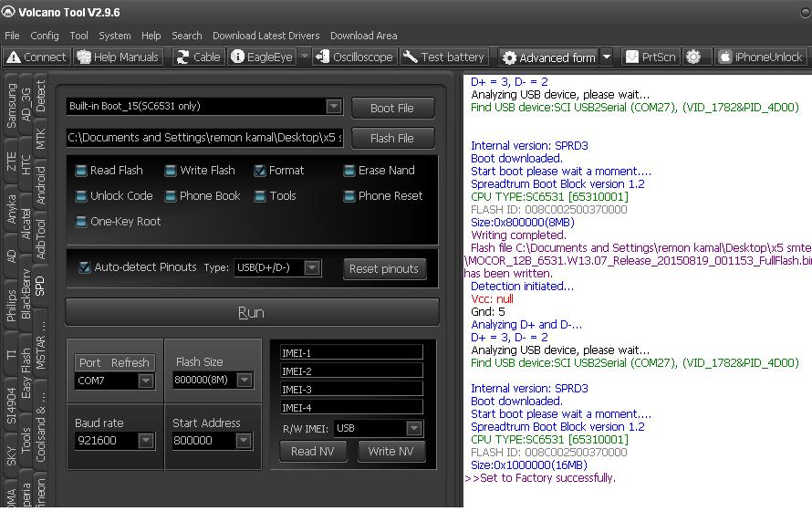
Task: Switch to the Detect side tab
Action: pos(40,98)
